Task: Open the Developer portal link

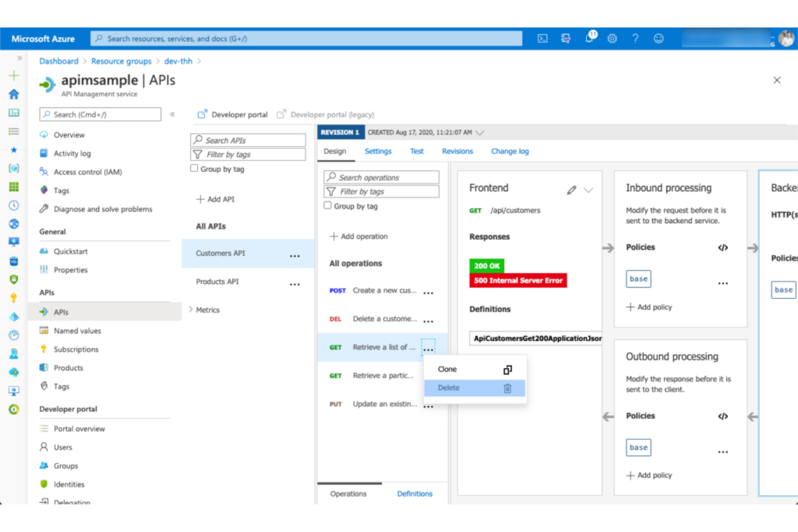Action: (x=232, y=115)
